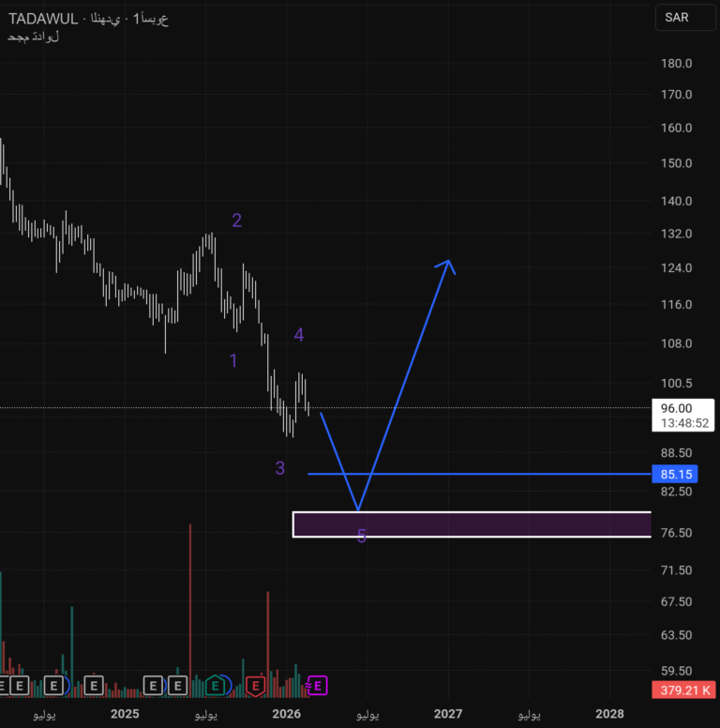
Task: Open the SAR currency dropdown
Action: (676, 17)
